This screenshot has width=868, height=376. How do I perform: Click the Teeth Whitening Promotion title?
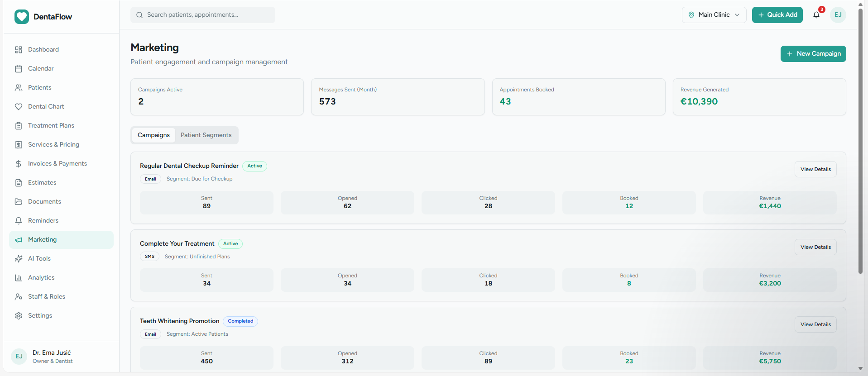point(179,321)
